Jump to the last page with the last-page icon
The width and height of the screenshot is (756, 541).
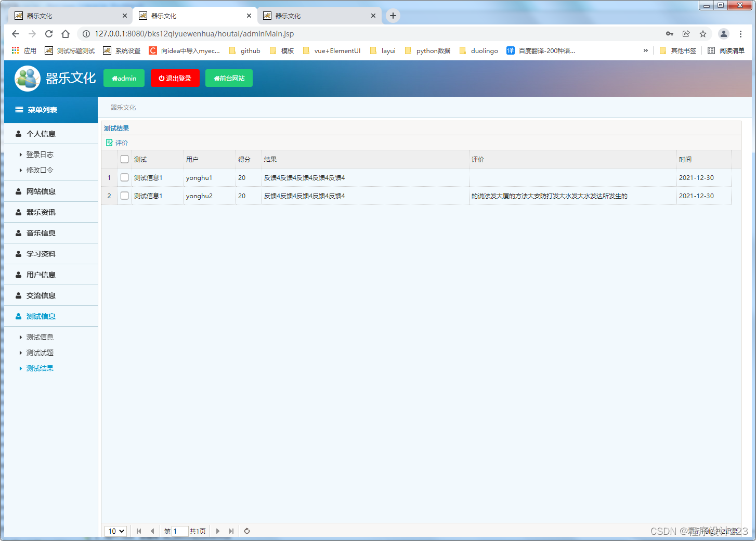(231, 531)
